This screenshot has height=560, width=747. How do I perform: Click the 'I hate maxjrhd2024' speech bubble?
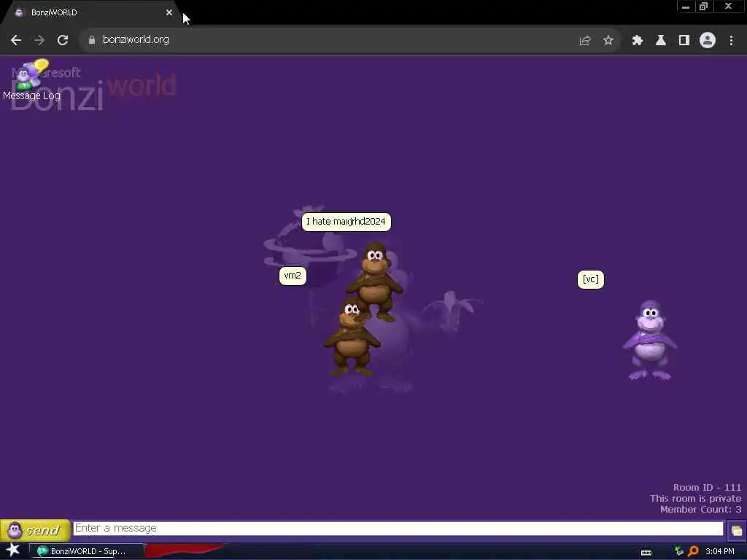[x=347, y=222]
